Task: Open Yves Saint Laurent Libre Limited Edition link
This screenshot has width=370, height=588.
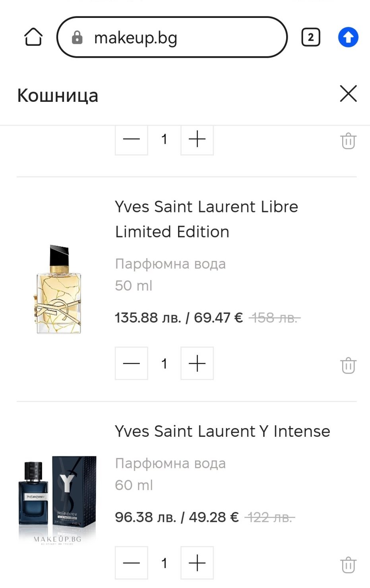Action: (206, 219)
